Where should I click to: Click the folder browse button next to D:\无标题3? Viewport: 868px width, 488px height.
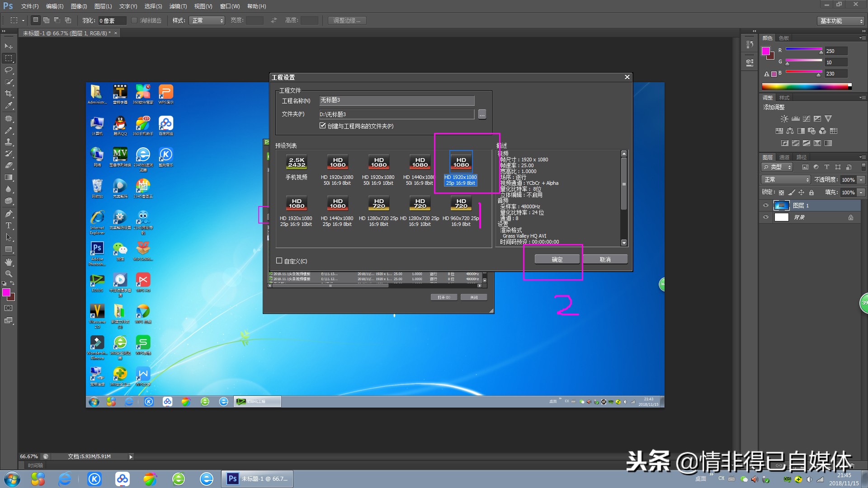point(482,114)
